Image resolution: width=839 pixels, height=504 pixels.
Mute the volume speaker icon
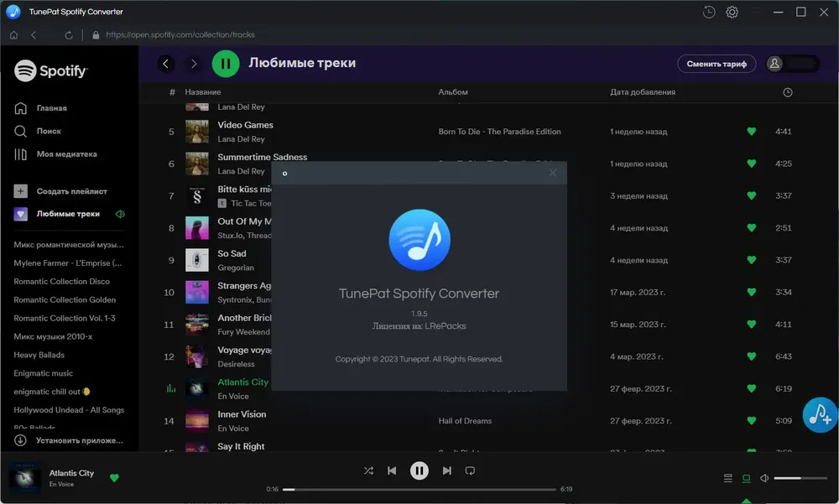[764, 478]
